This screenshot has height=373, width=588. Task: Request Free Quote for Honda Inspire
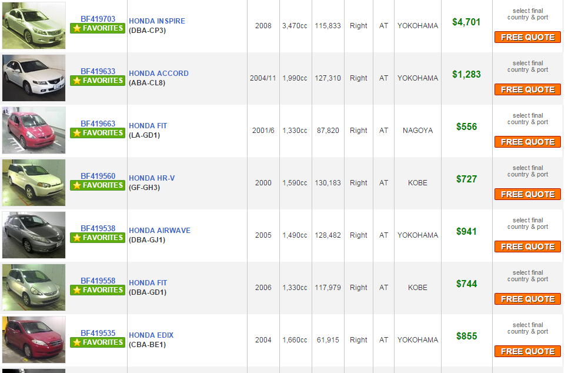click(x=527, y=37)
